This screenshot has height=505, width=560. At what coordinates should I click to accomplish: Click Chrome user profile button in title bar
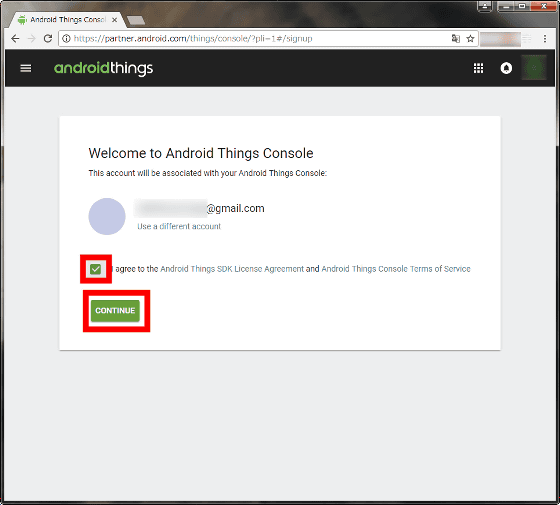(485, 6)
